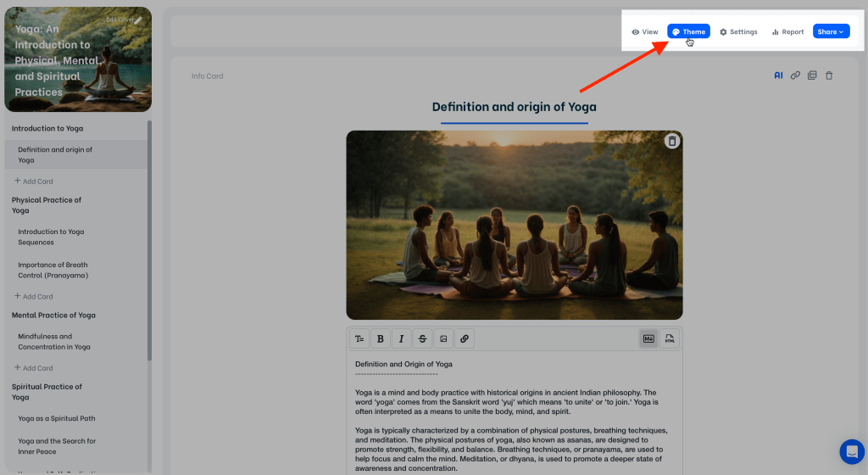Open the Theme tab
The width and height of the screenshot is (868, 475).
tap(688, 31)
